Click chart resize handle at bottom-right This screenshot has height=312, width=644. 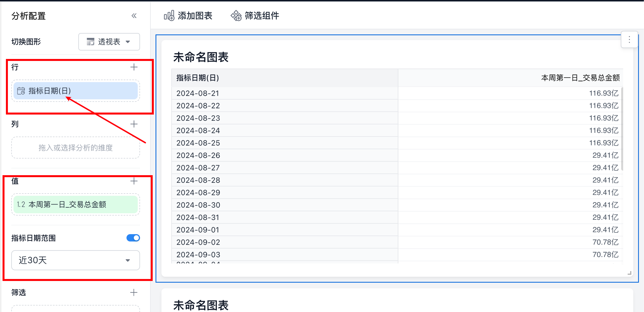point(629,273)
